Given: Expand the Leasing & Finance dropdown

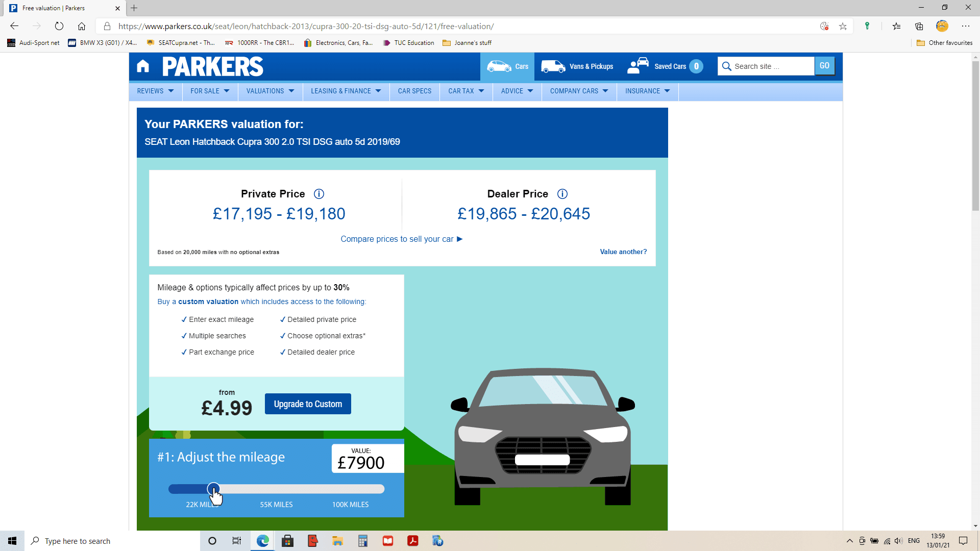Looking at the screenshot, I should [x=346, y=91].
